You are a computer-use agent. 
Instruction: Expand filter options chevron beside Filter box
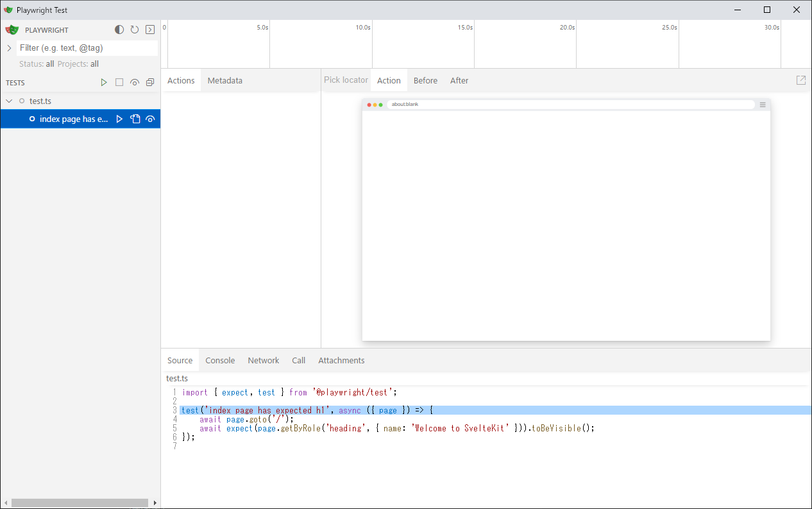pyautogui.click(x=9, y=48)
